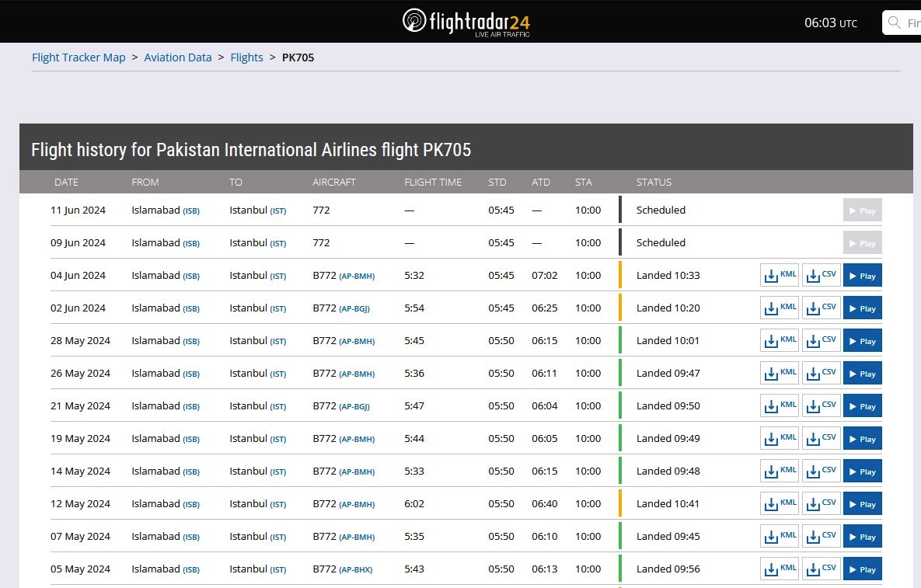Play the 19 May 2024 flight
921x588 pixels.
tap(862, 438)
